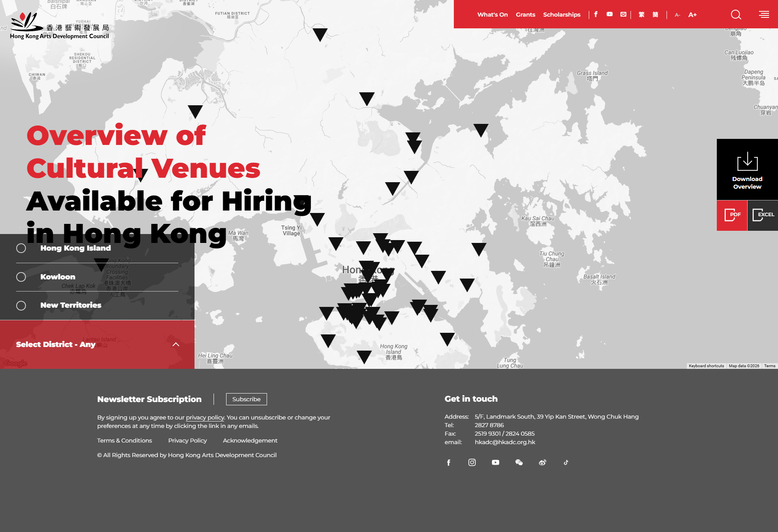Open the What's On menu item
Screen dimensions: 778x532
(x=492, y=15)
